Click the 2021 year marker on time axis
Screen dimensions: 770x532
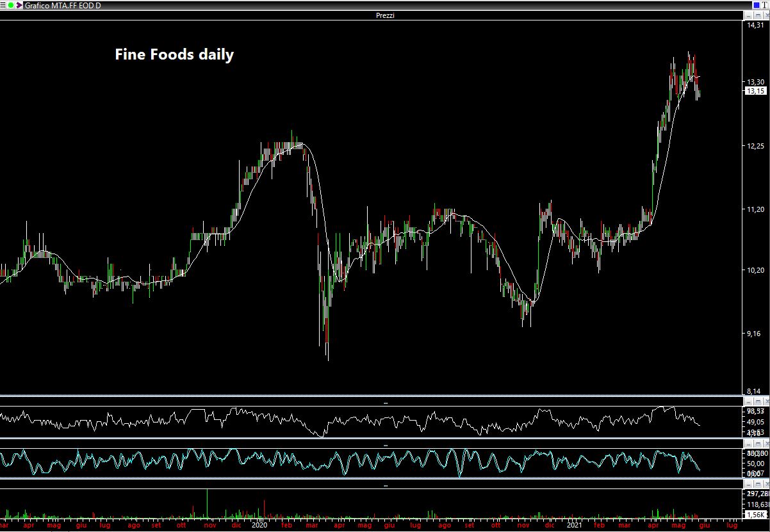573,525
